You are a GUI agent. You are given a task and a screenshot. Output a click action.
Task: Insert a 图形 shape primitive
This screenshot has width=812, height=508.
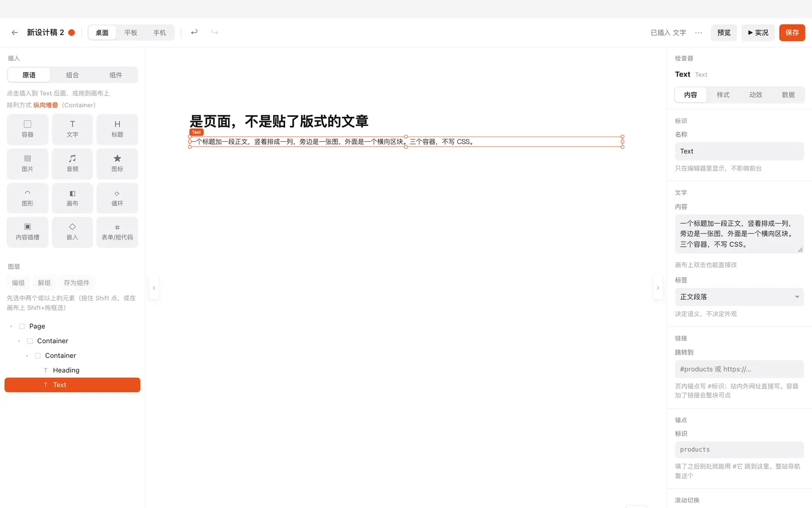point(27,198)
